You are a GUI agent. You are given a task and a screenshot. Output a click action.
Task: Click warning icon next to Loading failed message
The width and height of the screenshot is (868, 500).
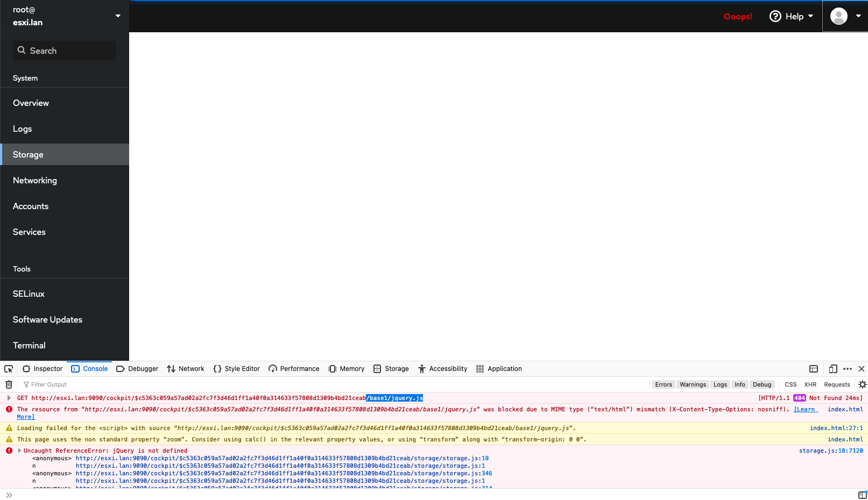[x=9, y=428]
